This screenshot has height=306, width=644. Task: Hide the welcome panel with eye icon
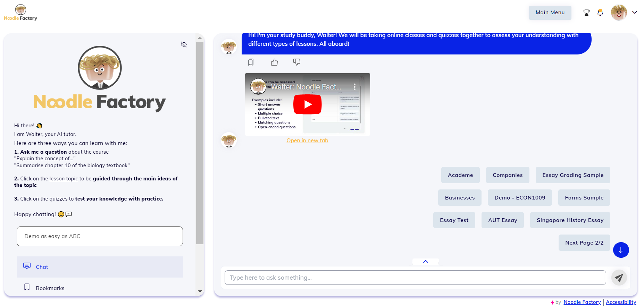(184, 44)
